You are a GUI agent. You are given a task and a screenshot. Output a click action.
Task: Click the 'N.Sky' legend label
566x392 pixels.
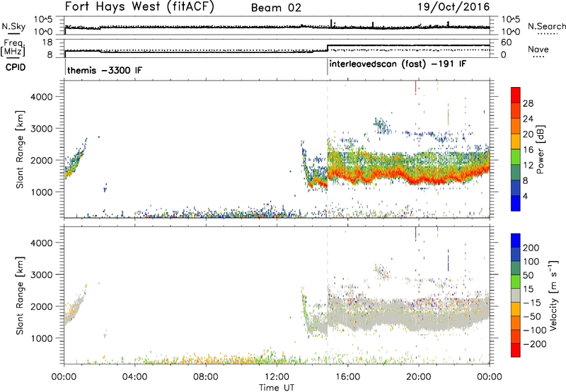coord(13,26)
